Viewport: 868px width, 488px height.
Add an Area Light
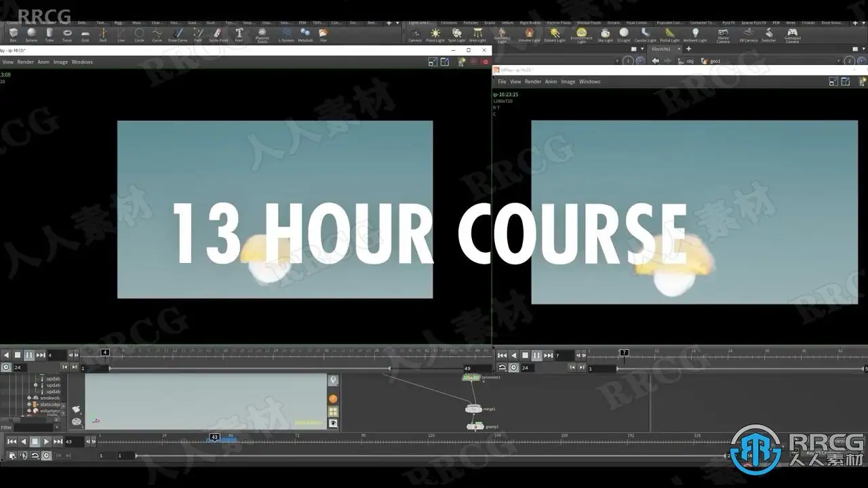pos(478,34)
